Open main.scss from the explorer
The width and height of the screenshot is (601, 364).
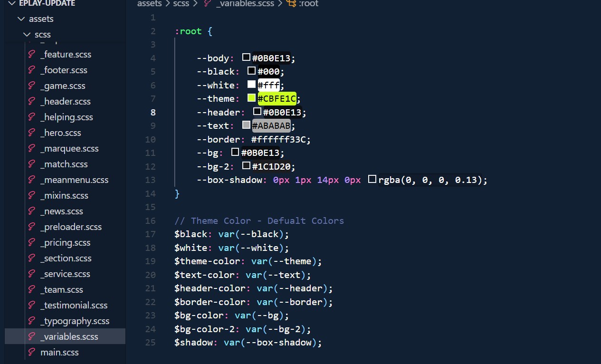click(x=59, y=352)
